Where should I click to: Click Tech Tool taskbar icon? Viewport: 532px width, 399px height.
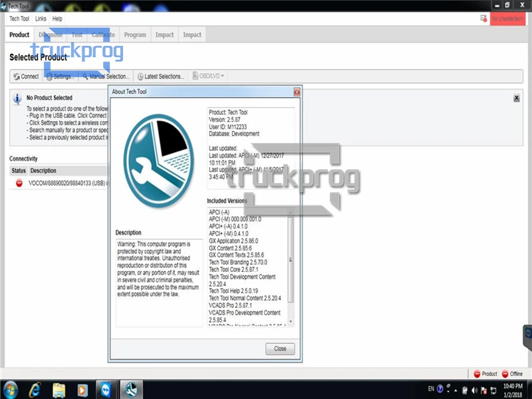131,390
